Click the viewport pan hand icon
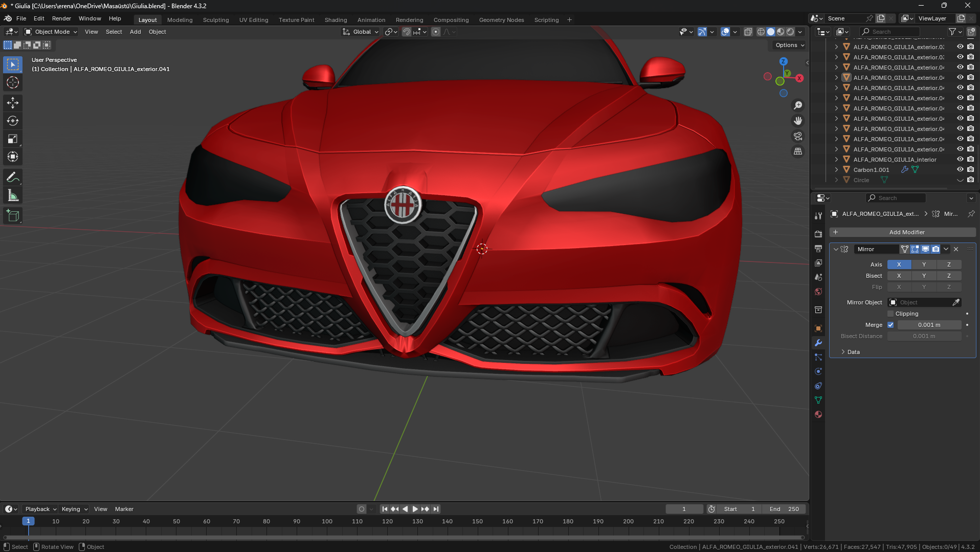Viewport: 980px width, 552px height. [x=798, y=121]
